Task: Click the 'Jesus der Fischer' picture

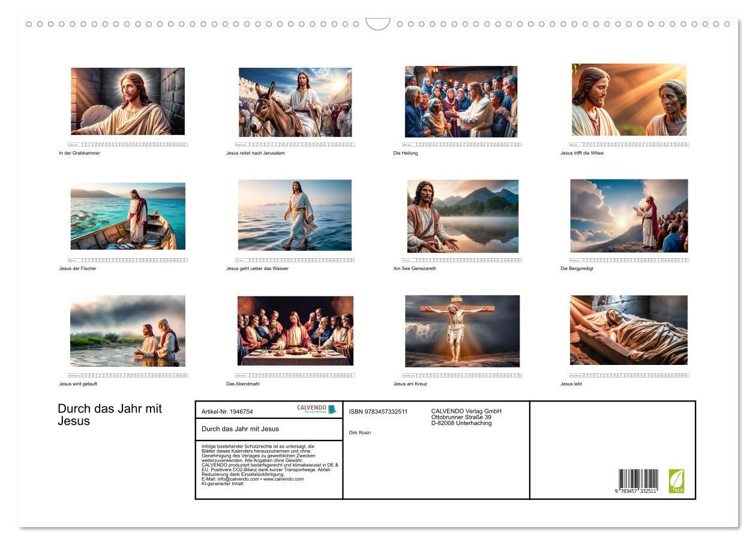Action: 128,216
